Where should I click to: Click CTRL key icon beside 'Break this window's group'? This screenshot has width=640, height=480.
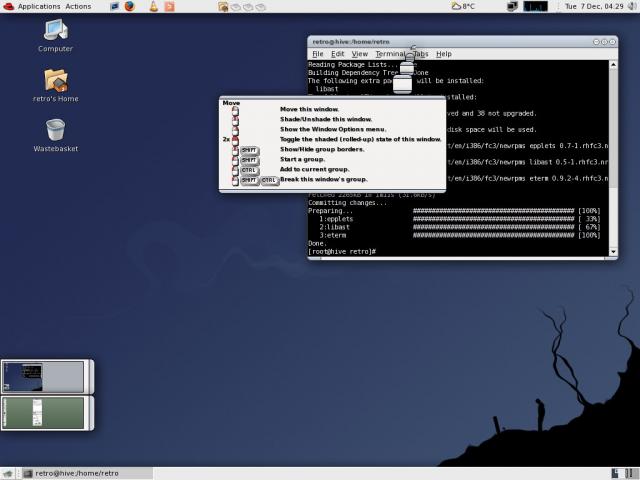pos(269,180)
